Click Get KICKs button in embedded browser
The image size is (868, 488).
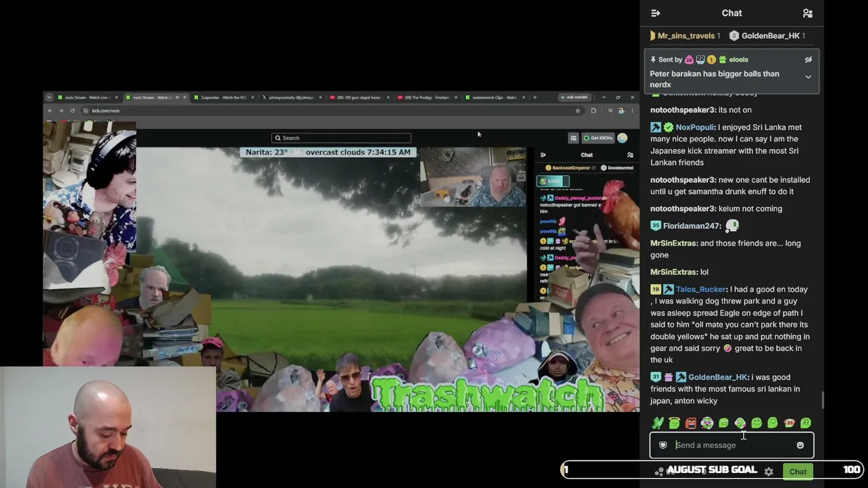(598, 138)
